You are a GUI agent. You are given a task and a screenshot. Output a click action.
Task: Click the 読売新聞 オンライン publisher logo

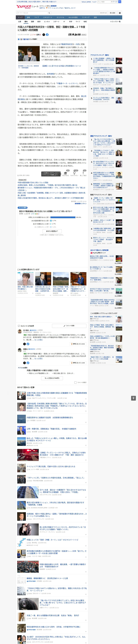coord(77,35)
